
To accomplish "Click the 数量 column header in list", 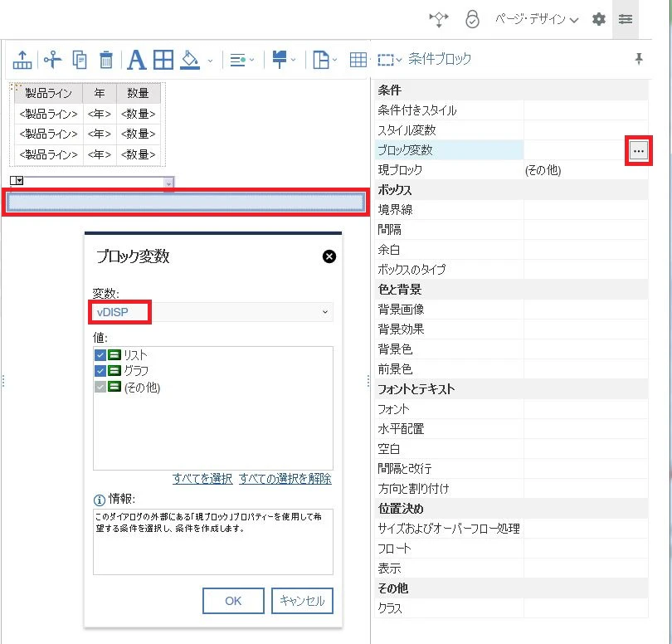I will tap(138, 93).
